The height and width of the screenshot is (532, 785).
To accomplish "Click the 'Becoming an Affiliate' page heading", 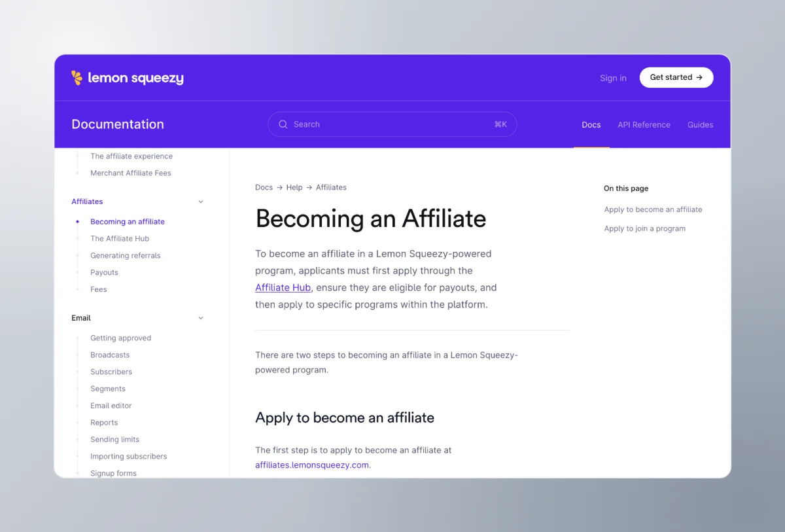I will [x=371, y=219].
